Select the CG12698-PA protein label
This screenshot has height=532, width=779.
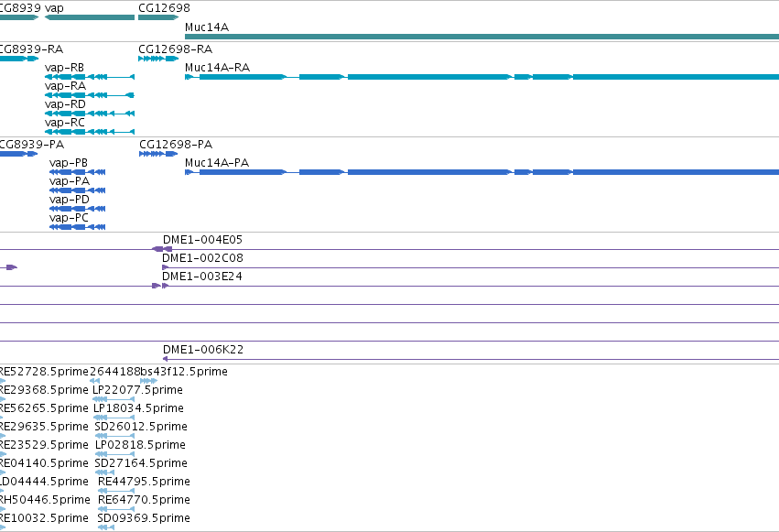(176, 145)
